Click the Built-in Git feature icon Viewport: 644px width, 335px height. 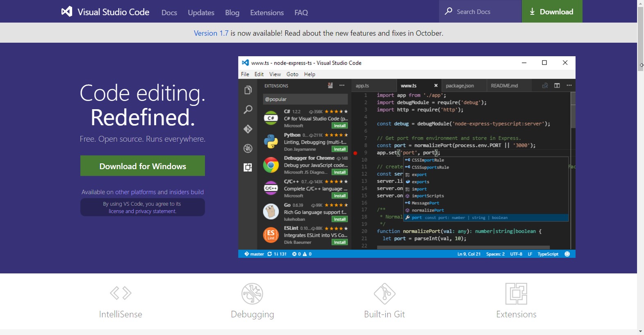point(385,294)
